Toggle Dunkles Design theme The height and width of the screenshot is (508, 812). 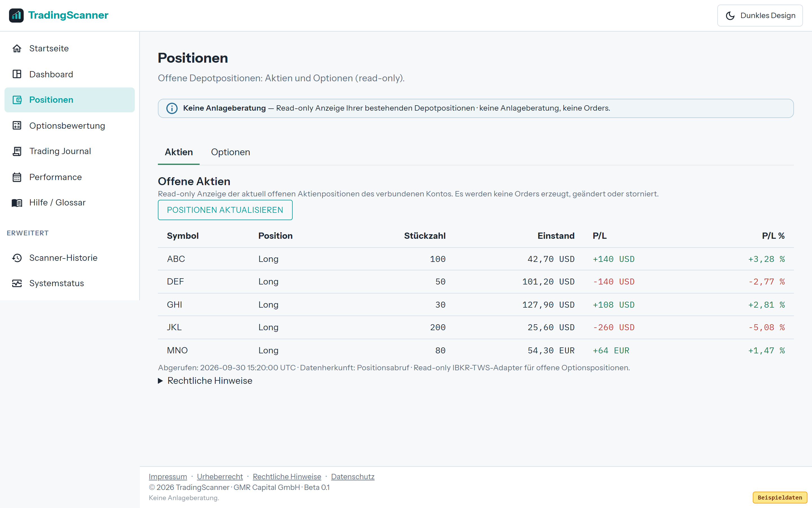point(760,16)
